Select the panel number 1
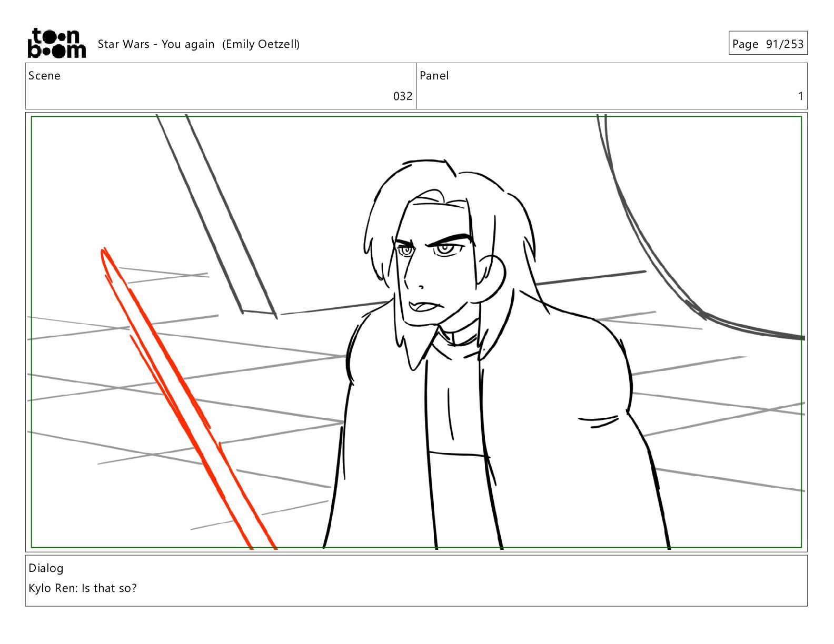 tap(800, 96)
